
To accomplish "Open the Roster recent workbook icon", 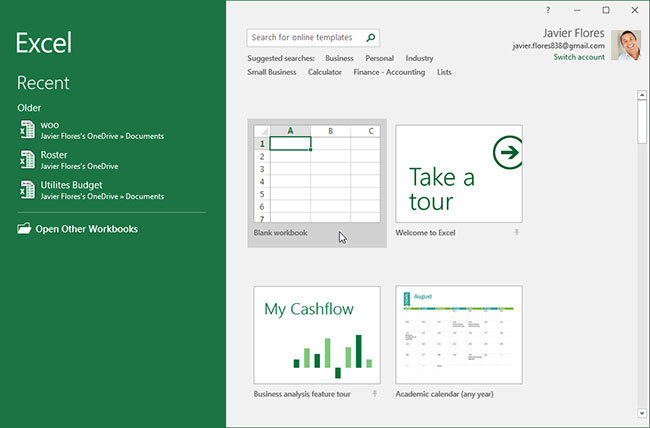I will point(27,160).
